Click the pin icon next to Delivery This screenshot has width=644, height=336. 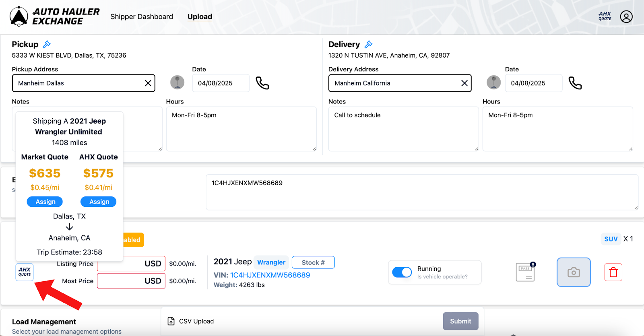click(368, 44)
